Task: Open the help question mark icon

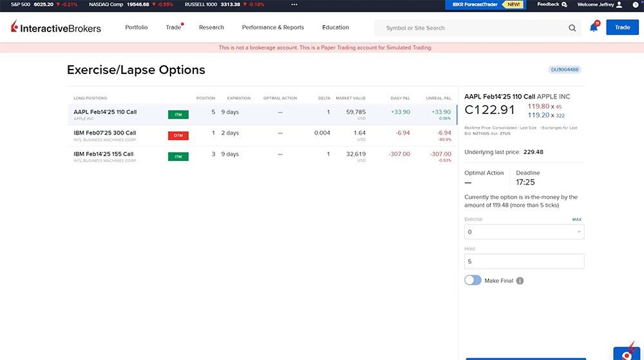Action: click(636, 5)
